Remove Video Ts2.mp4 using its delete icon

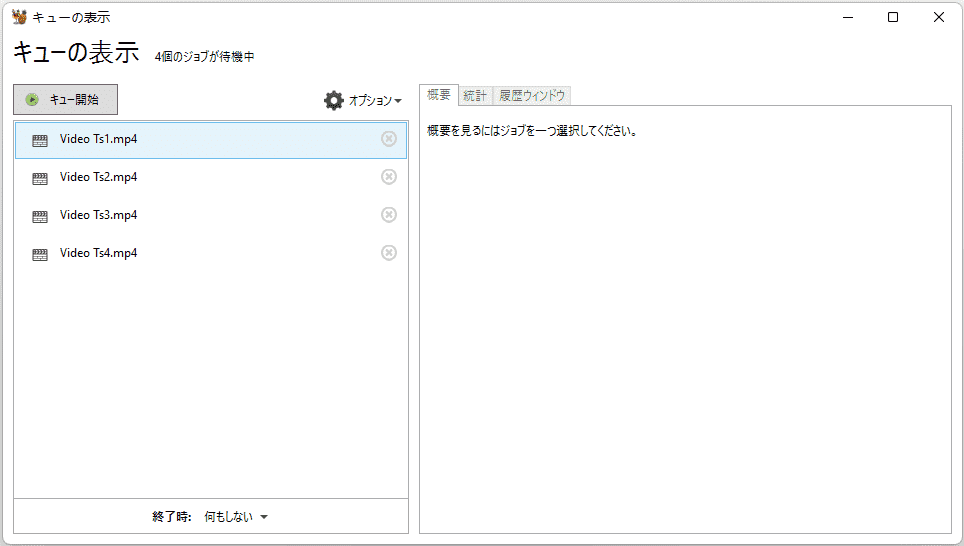point(389,177)
